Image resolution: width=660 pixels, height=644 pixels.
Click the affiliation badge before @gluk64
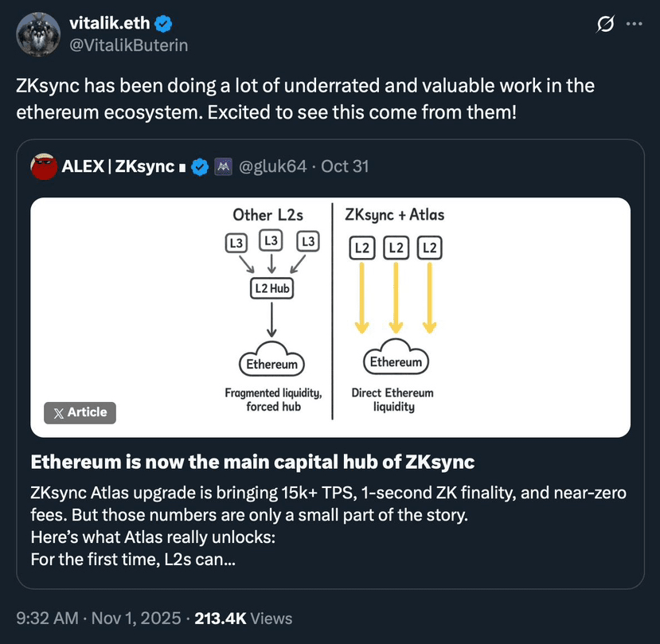tap(223, 167)
